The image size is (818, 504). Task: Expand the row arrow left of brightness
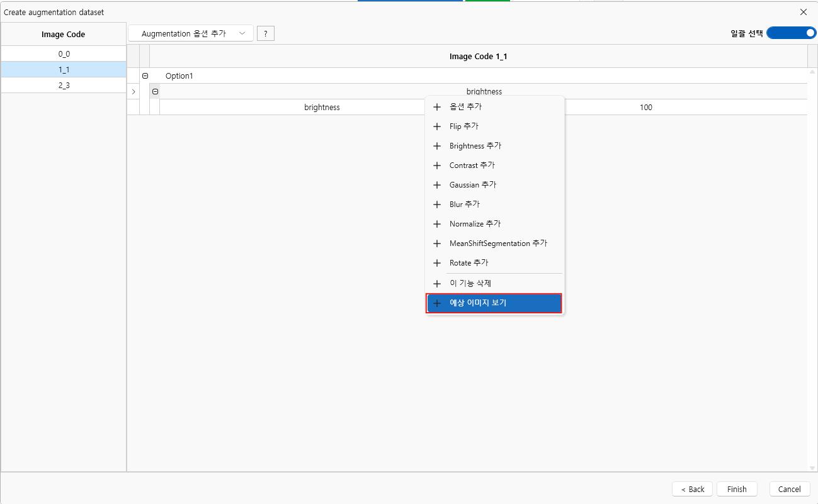133,92
